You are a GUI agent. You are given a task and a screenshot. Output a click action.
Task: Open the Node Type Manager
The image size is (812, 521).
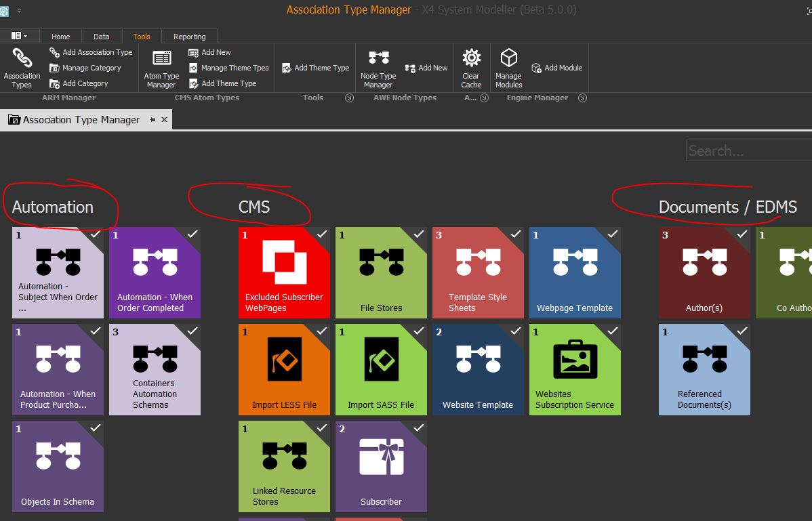pyautogui.click(x=378, y=68)
